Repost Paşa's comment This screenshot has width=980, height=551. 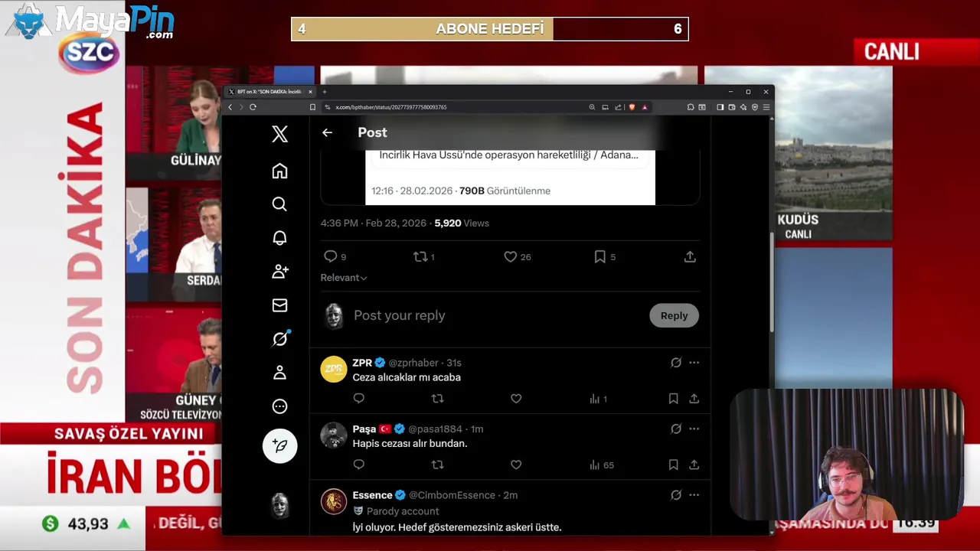pos(437,465)
